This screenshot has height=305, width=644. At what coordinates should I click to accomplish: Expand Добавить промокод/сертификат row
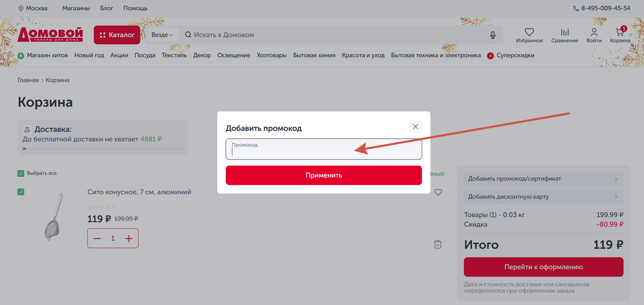click(x=543, y=179)
